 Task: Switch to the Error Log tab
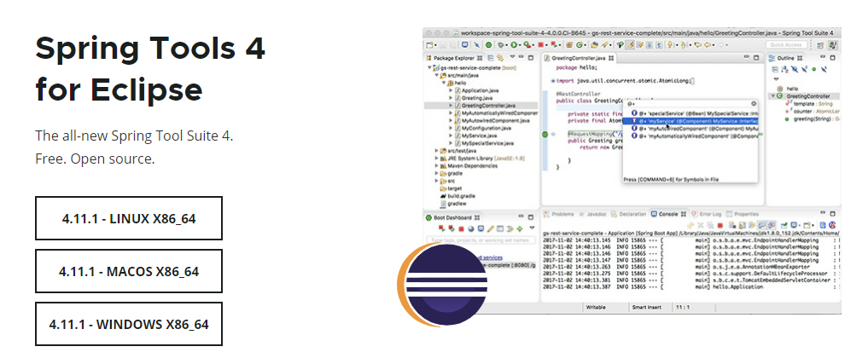point(707,214)
